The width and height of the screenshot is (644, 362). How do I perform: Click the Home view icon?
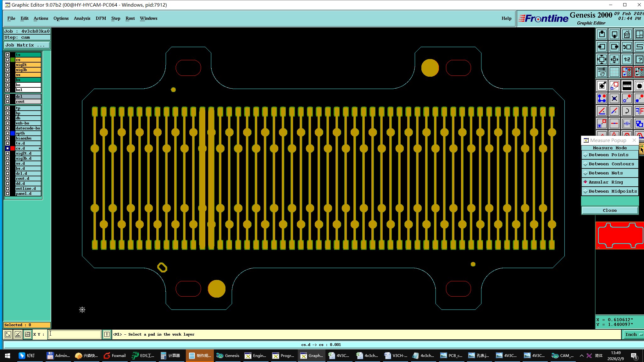(x=627, y=34)
